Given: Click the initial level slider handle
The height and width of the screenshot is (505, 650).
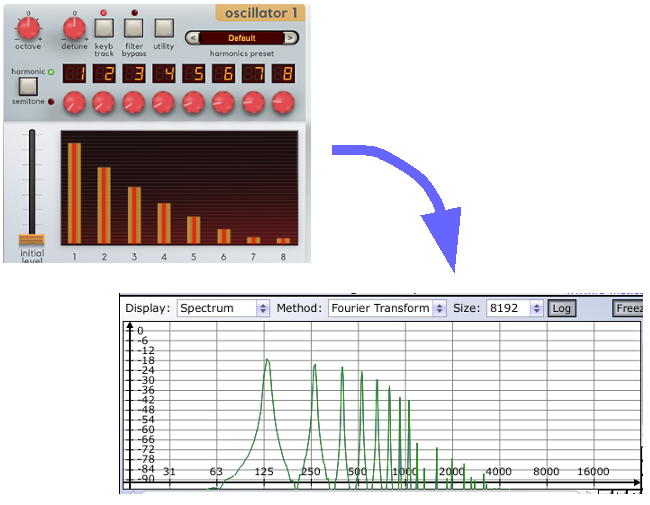Looking at the screenshot, I should point(32,240).
